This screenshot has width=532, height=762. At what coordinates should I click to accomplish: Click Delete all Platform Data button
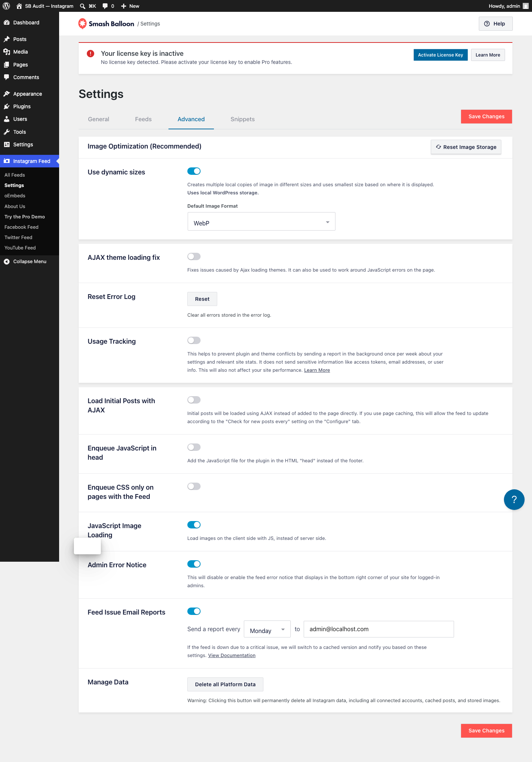[x=225, y=684]
